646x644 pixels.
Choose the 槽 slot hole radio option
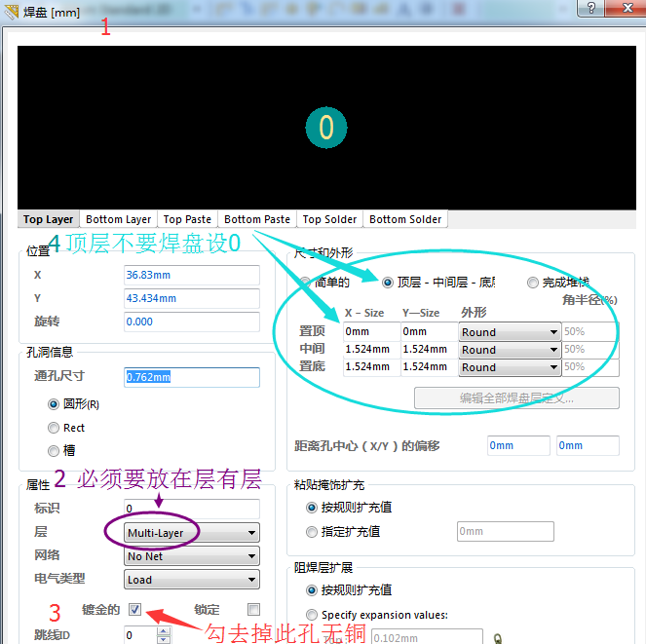click(54, 450)
